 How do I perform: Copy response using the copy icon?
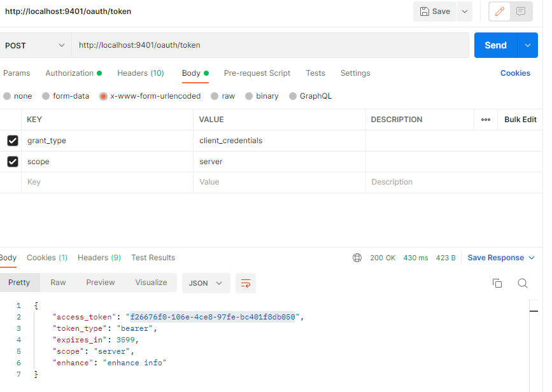[497, 283]
